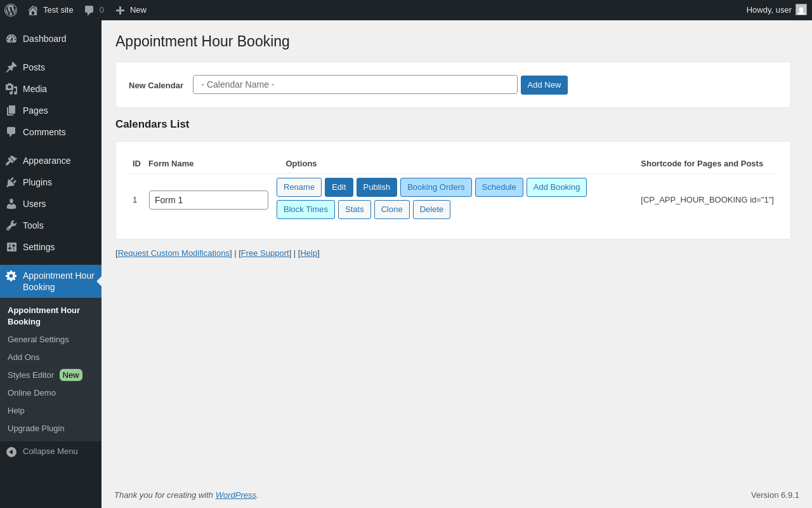This screenshot has height=508, width=812.
Task: Open the Styles Editor submenu item
Action: 31,375
